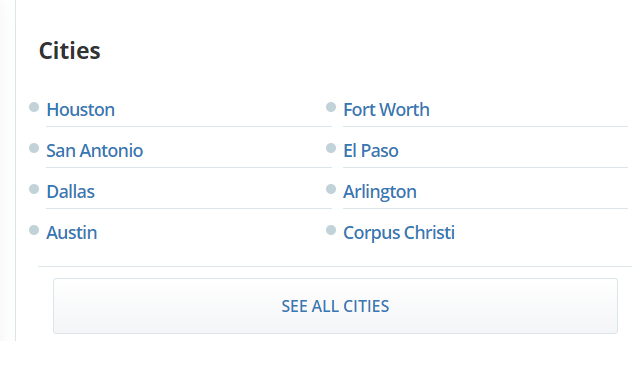Click the Corpus Christi link
The height and width of the screenshot is (384, 643).
pyautogui.click(x=399, y=233)
